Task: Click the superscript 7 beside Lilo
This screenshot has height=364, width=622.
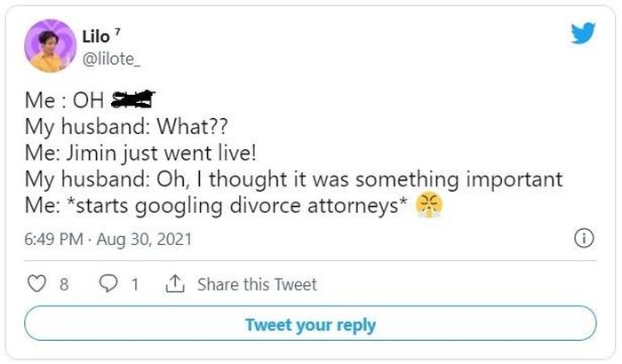Action: (117, 32)
